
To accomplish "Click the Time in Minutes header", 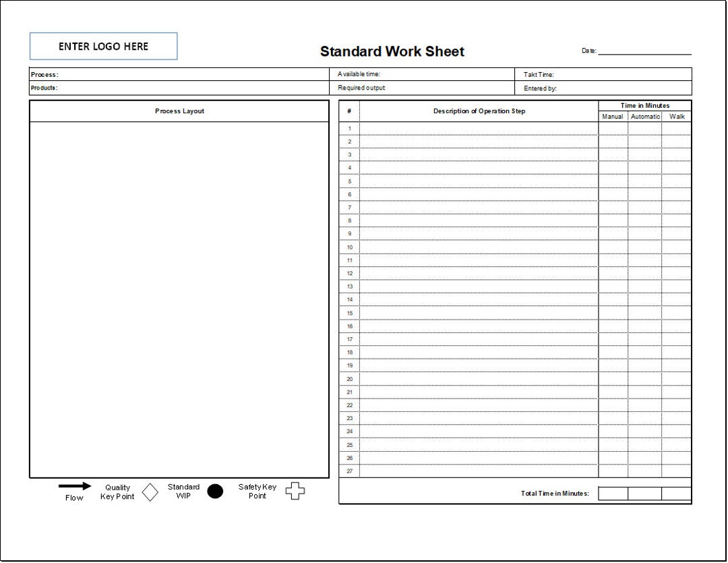I will click(644, 105).
